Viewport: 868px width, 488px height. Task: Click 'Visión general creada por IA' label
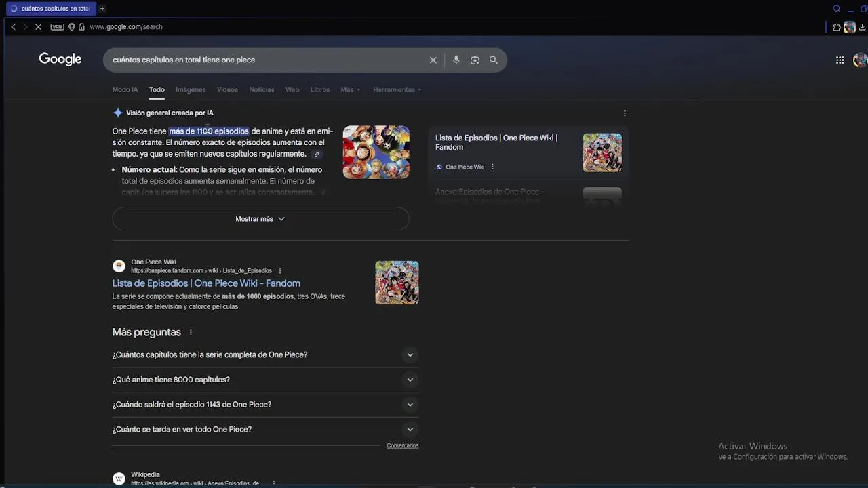(x=170, y=113)
